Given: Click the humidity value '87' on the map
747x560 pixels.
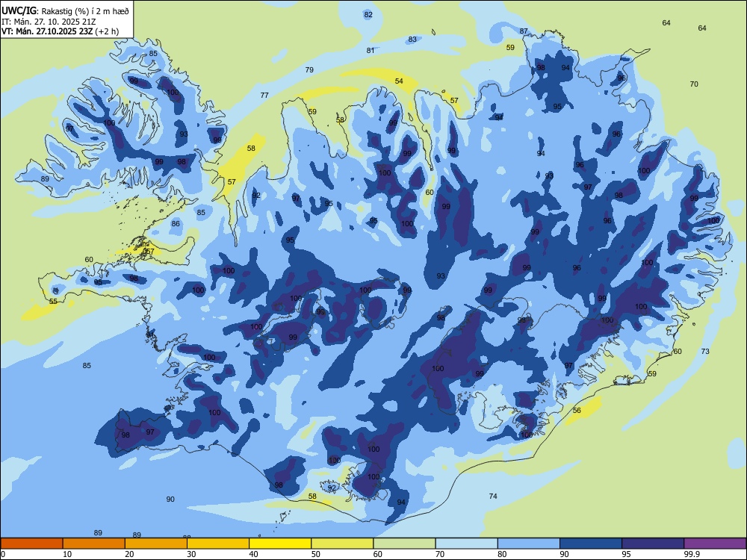Looking at the screenshot, I should (524, 31).
